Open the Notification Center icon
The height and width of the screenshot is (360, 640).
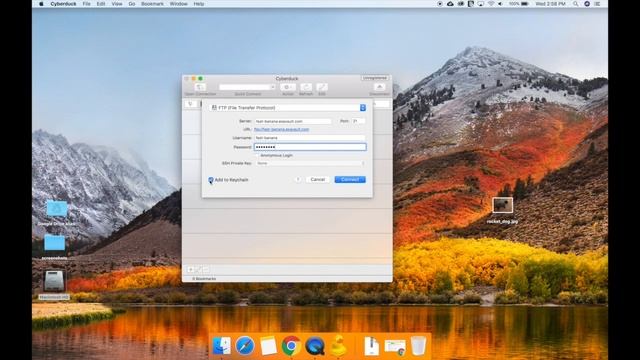(x=598, y=4)
